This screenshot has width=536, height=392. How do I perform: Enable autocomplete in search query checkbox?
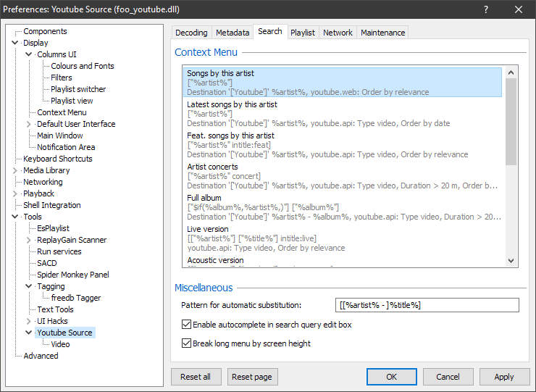pos(188,325)
